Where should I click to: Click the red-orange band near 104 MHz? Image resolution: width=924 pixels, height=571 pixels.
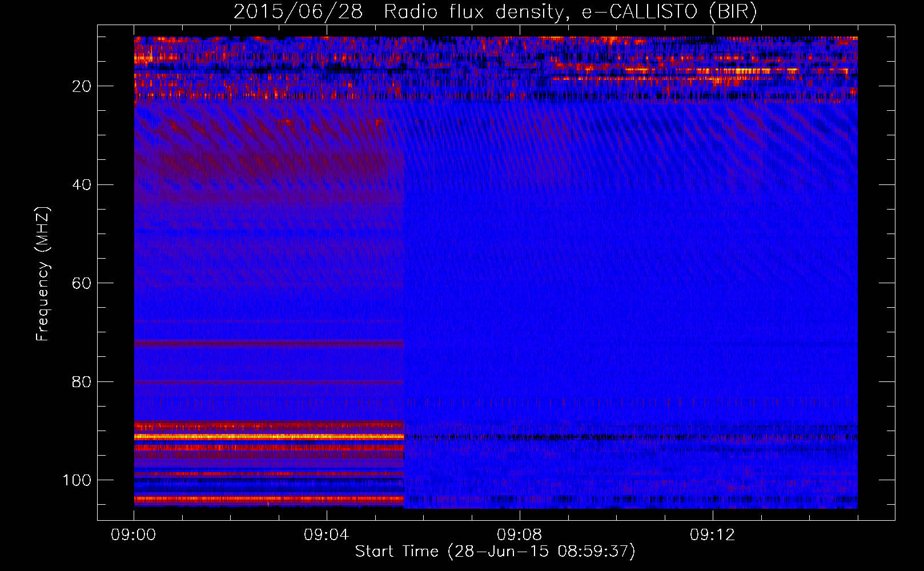[268, 499]
